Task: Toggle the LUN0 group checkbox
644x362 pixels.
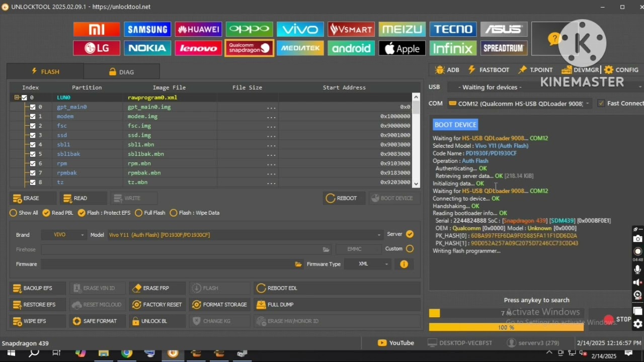Action: (24, 98)
